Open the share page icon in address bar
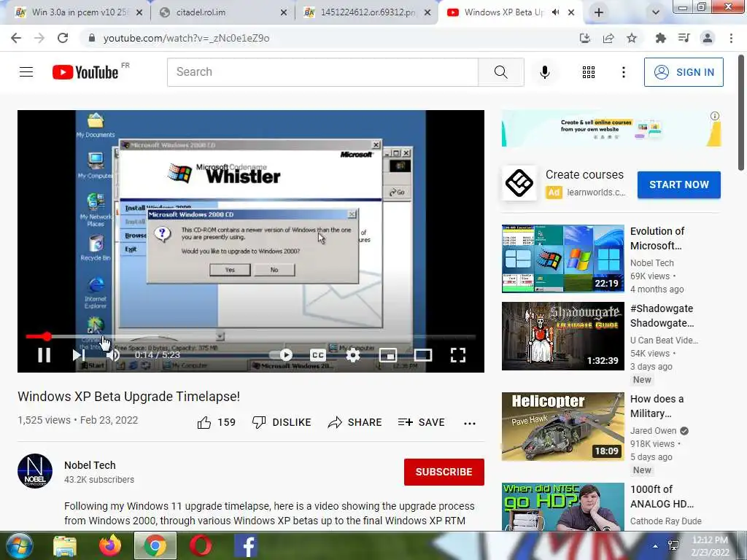Screen dimensions: 747x560 (x=608, y=38)
